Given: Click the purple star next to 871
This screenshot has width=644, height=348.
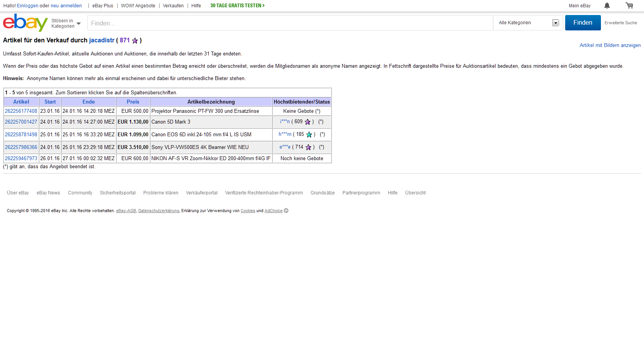Looking at the screenshot, I should [135, 40].
